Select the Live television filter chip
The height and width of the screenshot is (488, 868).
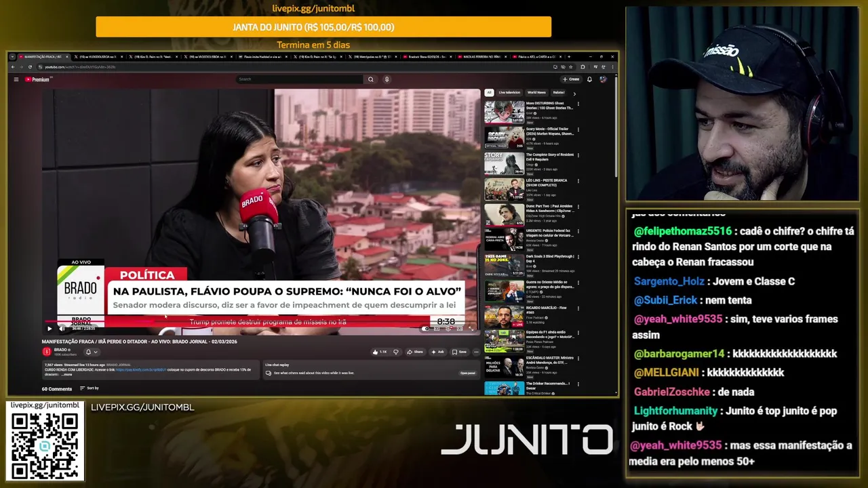click(509, 92)
